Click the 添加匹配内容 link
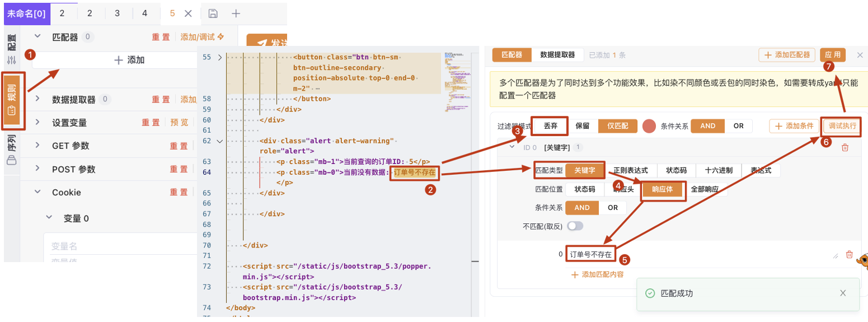This screenshot has width=868, height=322. coord(597,274)
